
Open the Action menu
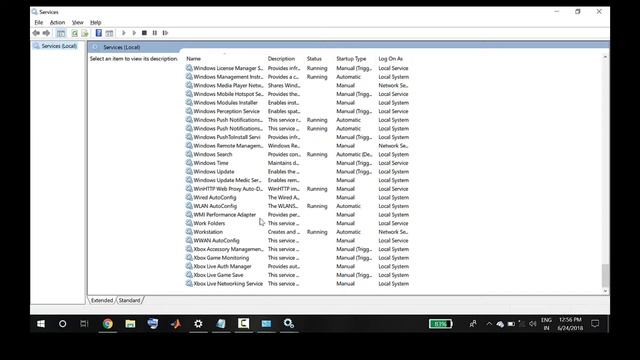57,22
